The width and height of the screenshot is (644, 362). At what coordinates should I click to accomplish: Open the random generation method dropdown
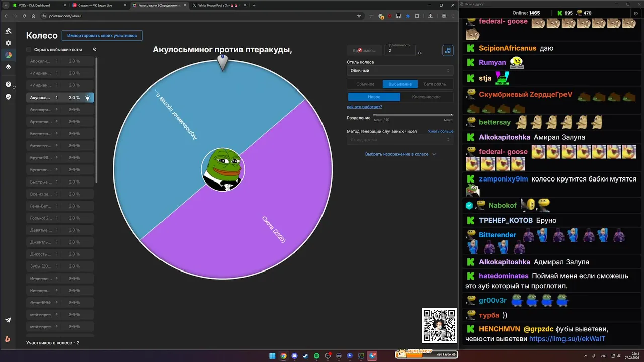pyautogui.click(x=400, y=140)
